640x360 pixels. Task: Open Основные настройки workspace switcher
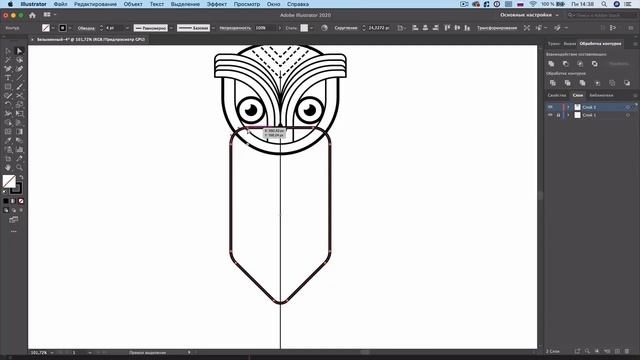529,15
